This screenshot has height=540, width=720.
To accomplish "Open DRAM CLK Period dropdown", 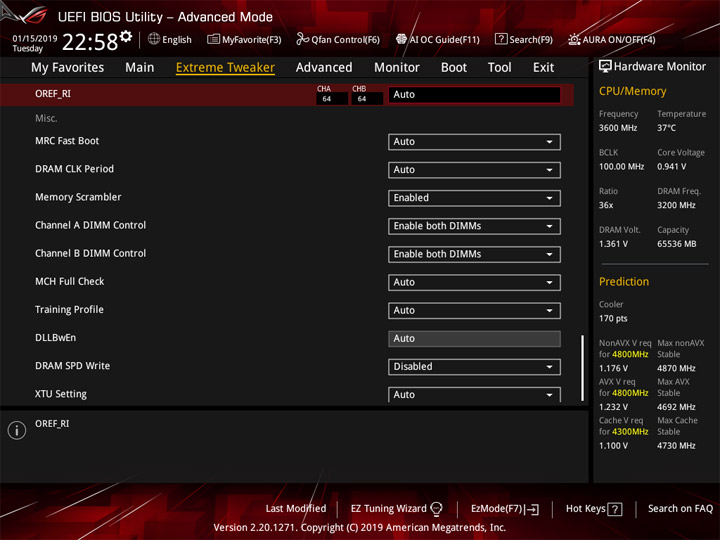I will [474, 170].
